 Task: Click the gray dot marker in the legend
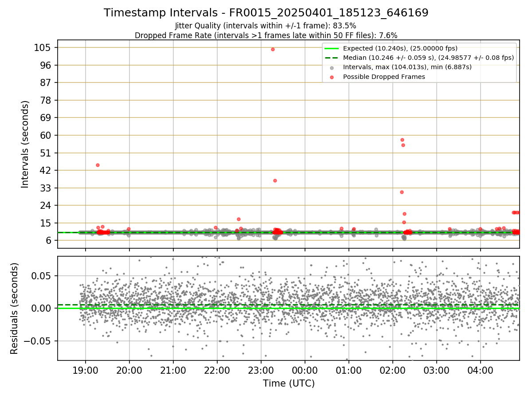(x=332, y=67)
